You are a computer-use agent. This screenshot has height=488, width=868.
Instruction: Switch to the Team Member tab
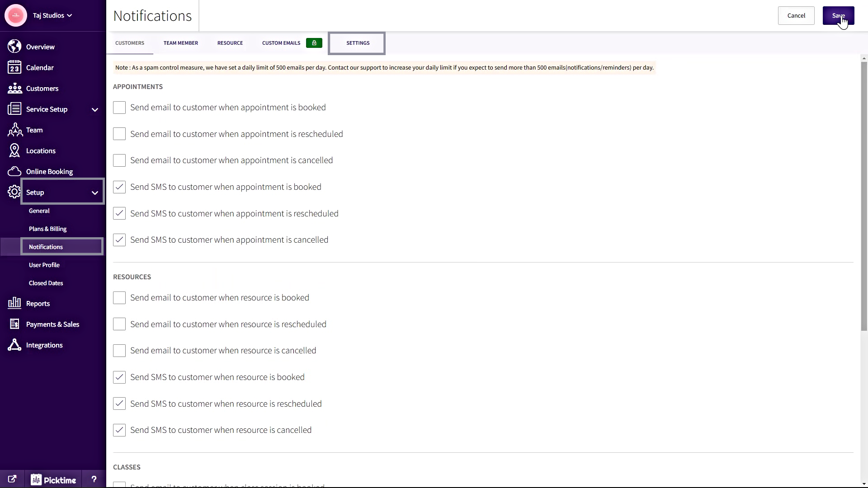(x=181, y=43)
